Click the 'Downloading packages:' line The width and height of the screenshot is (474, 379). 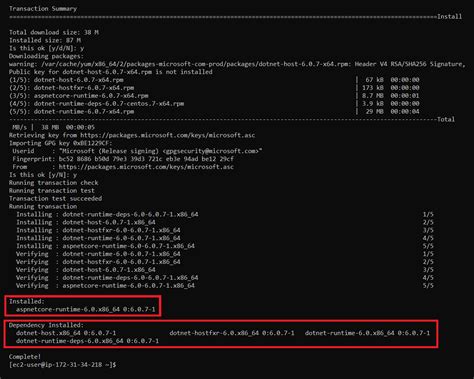click(46, 56)
